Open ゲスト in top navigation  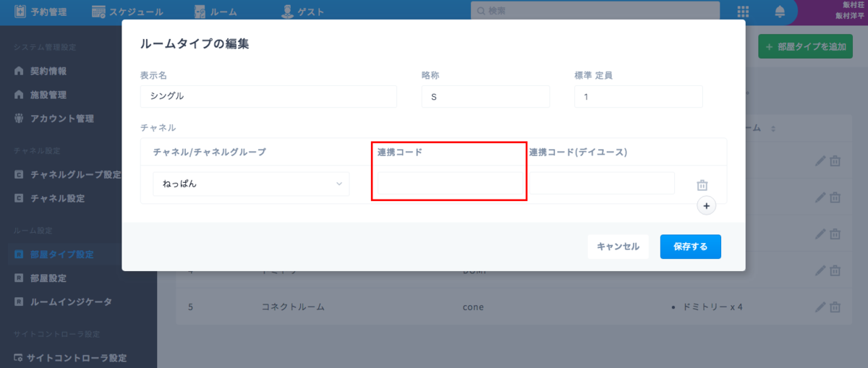tap(303, 12)
